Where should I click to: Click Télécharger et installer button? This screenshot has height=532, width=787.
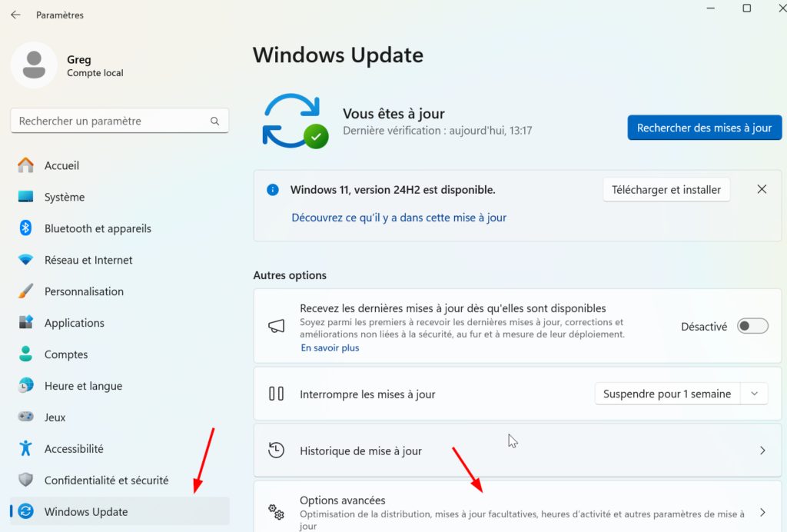tap(666, 190)
